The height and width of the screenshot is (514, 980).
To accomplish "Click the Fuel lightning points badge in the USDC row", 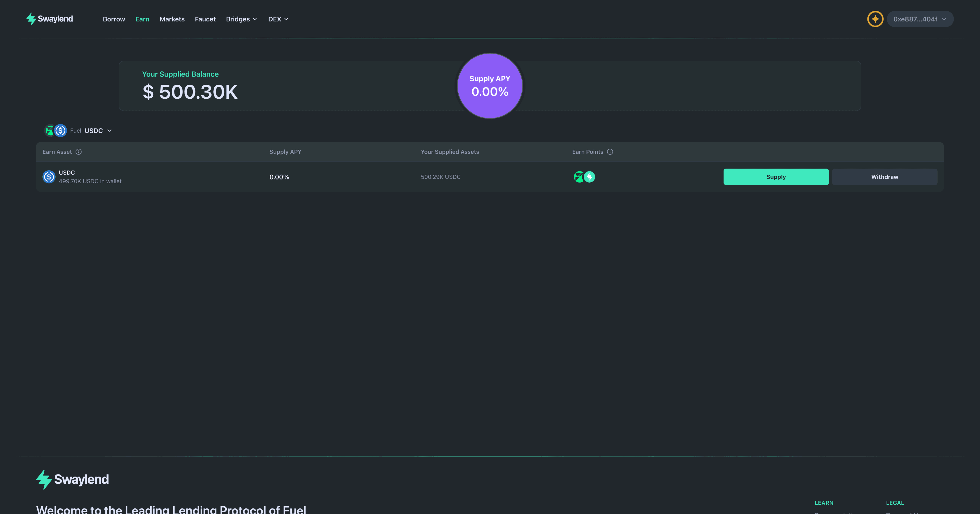I will 589,176.
